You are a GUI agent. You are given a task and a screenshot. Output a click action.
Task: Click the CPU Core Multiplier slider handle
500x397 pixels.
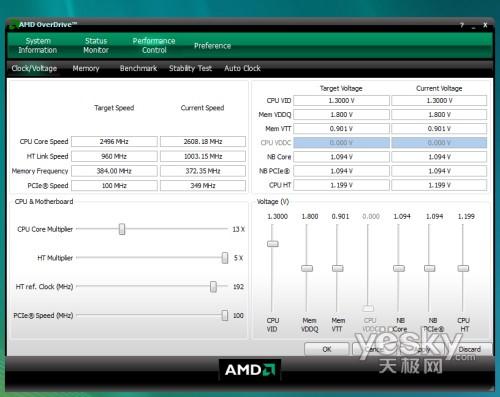[122, 229]
